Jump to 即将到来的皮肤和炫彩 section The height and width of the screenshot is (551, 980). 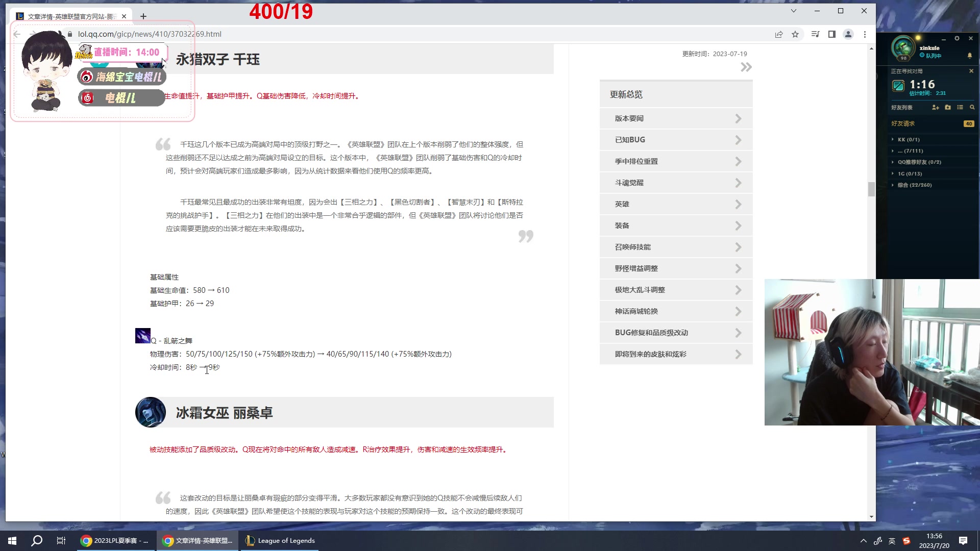click(676, 354)
